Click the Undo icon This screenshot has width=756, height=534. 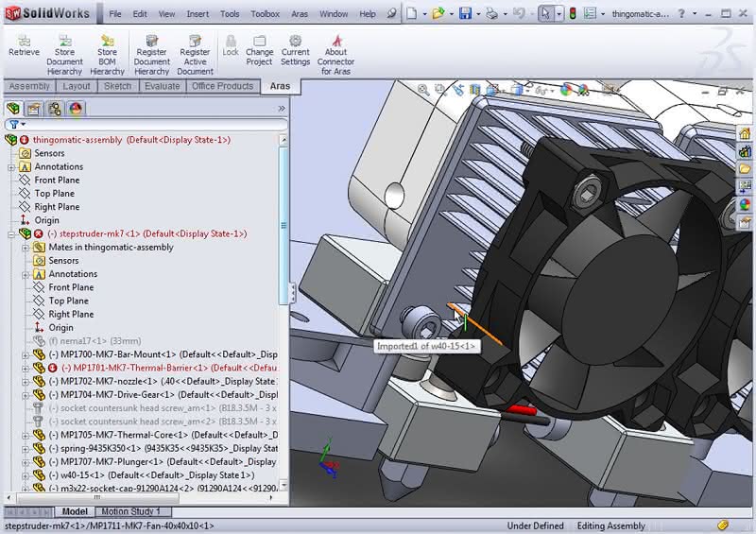[519, 13]
